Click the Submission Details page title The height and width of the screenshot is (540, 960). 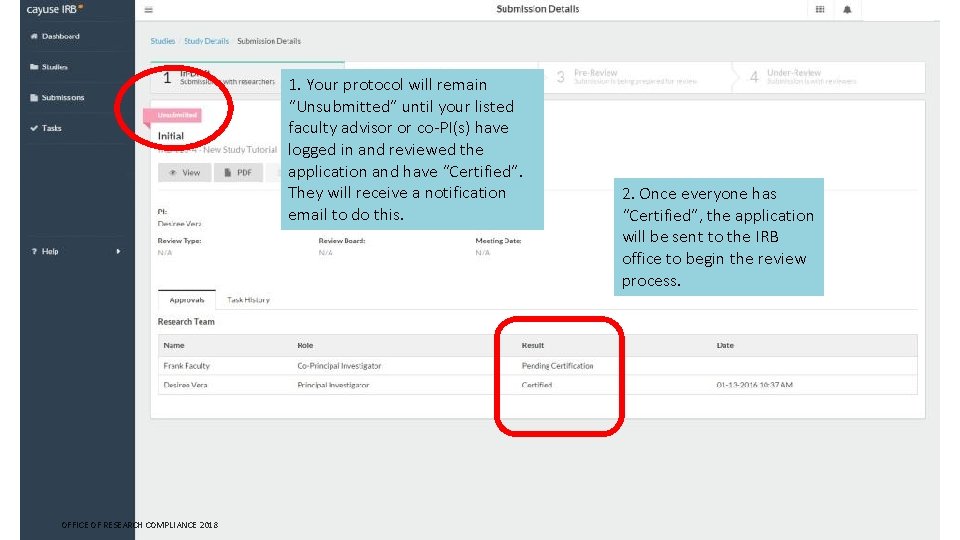click(x=538, y=9)
